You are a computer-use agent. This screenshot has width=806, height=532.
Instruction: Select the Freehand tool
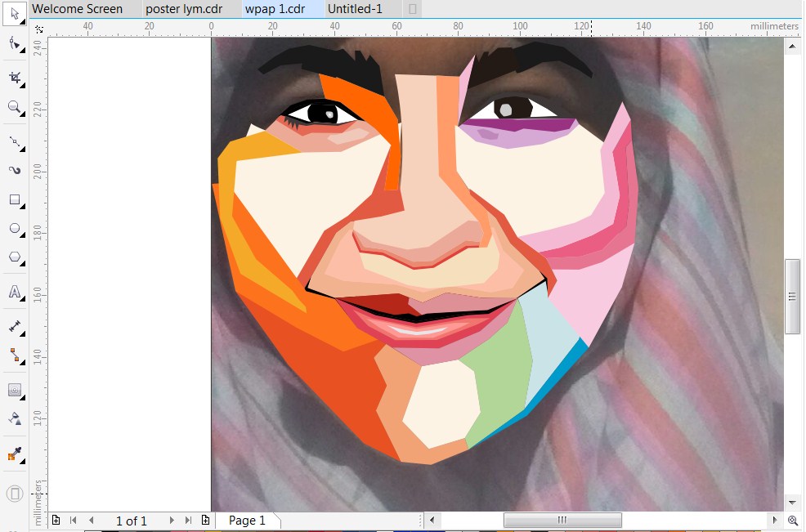[x=14, y=143]
